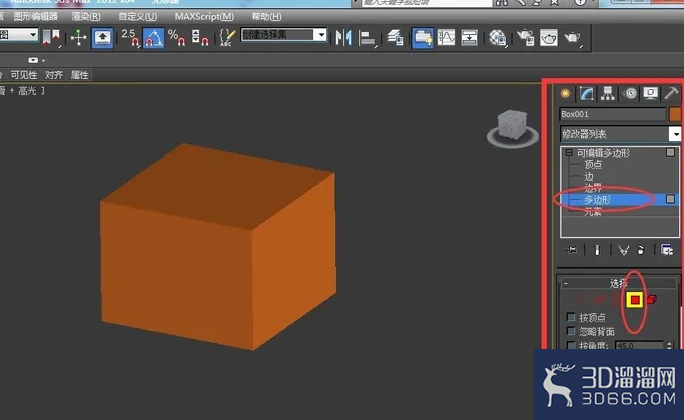This screenshot has height=420, width=684.
Task: Click the 高光 viewport shading label
Action: 27,91
